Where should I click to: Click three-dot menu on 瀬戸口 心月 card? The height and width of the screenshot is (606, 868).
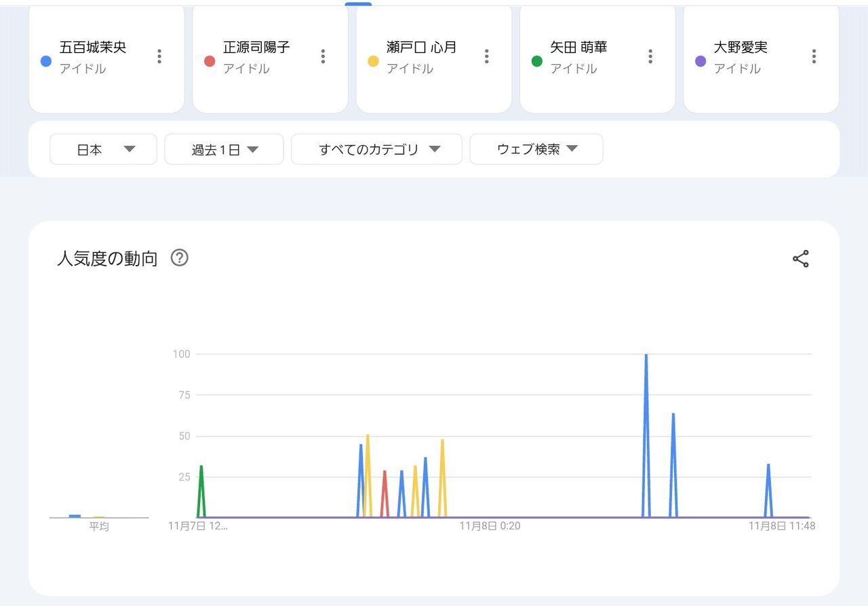point(486,57)
